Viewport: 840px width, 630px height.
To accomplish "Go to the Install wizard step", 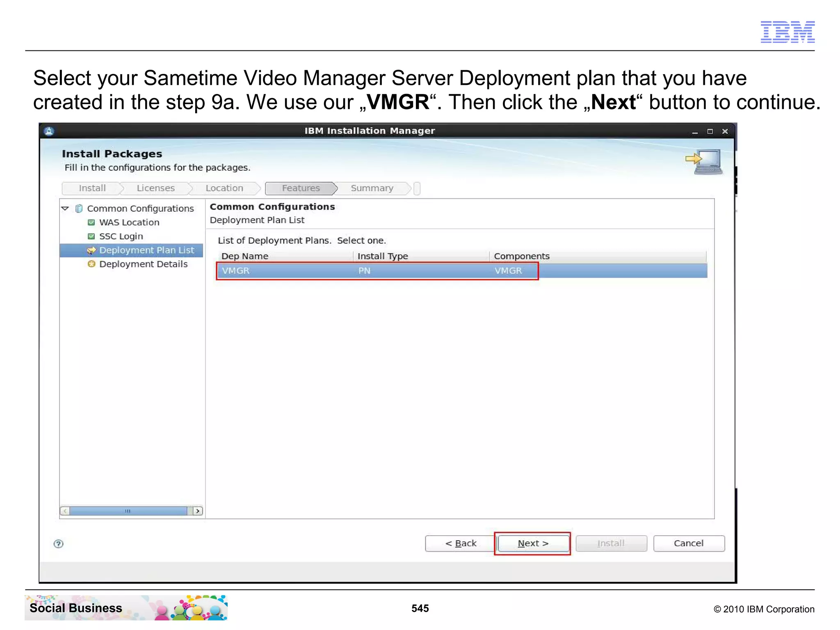I will 92,188.
